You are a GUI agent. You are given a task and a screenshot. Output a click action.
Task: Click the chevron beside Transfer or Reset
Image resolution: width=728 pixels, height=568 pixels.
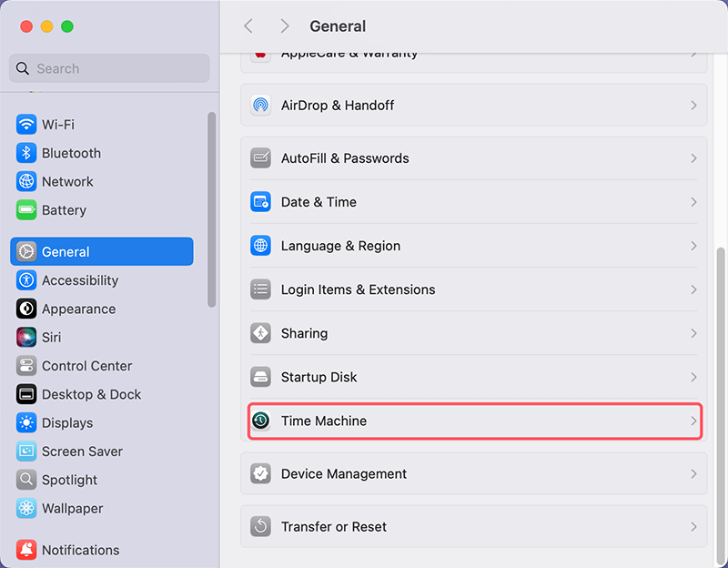693,527
